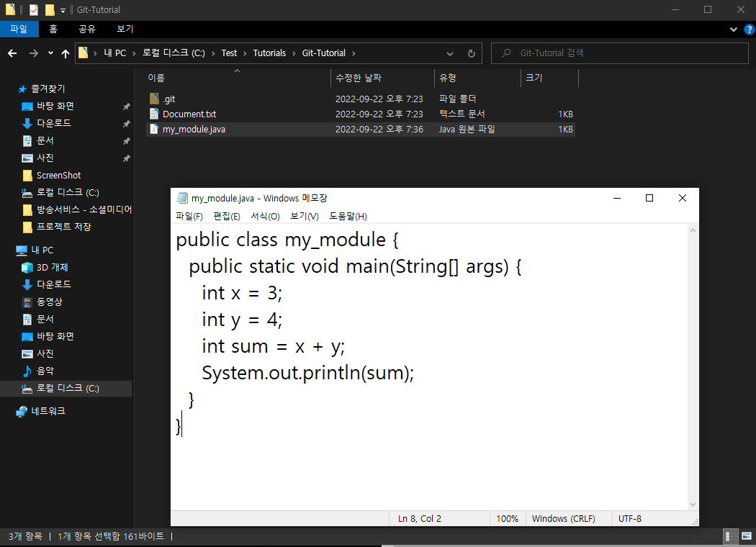The width and height of the screenshot is (756, 547).
Task: Select the Document.txt file icon
Action: 154,114
